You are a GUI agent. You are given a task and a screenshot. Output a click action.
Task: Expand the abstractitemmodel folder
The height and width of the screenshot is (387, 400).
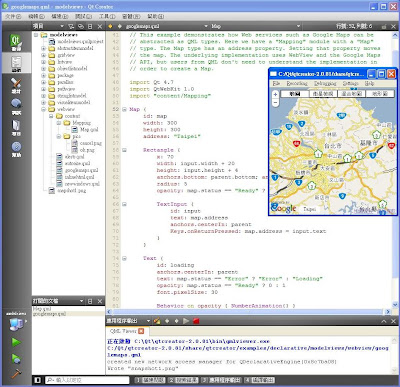coord(43,48)
